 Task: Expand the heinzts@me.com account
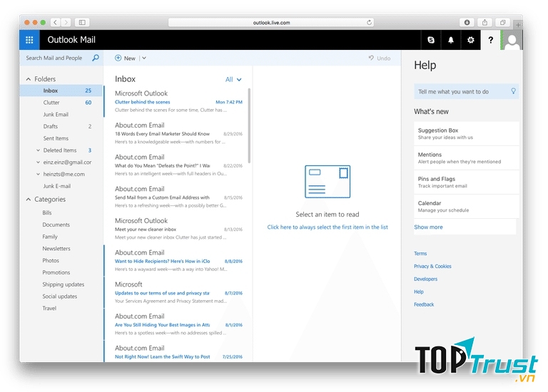click(38, 174)
